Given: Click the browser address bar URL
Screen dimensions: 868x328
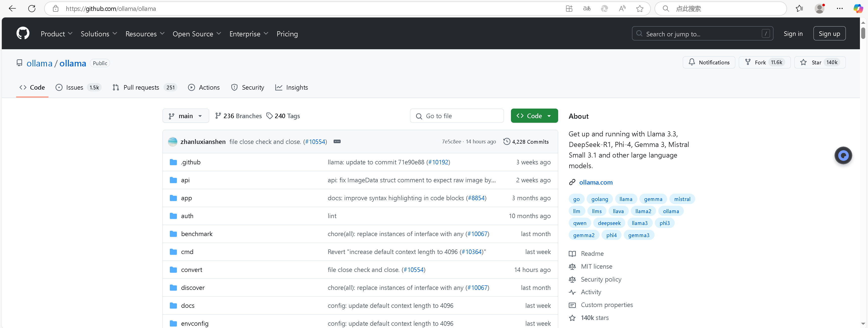Looking at the screenshot, I should pyautogui.click(x=111, y=9).
